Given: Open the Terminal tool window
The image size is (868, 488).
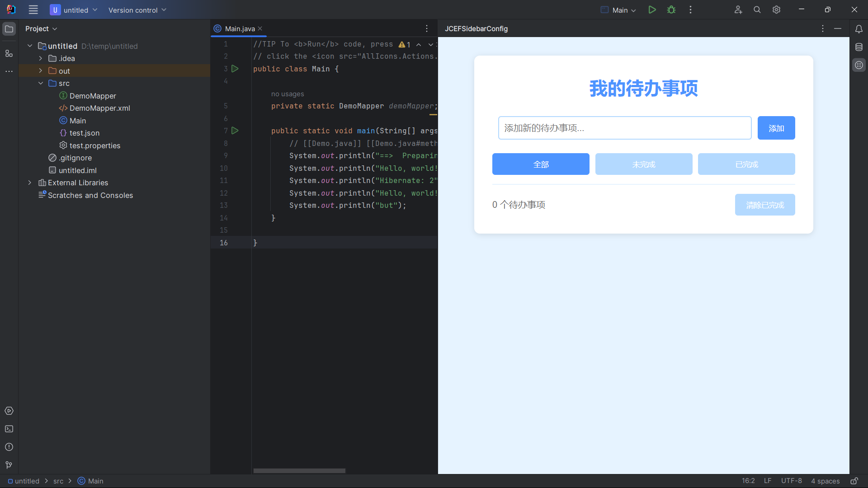Looking at the screenshot, I should point(9,429).
